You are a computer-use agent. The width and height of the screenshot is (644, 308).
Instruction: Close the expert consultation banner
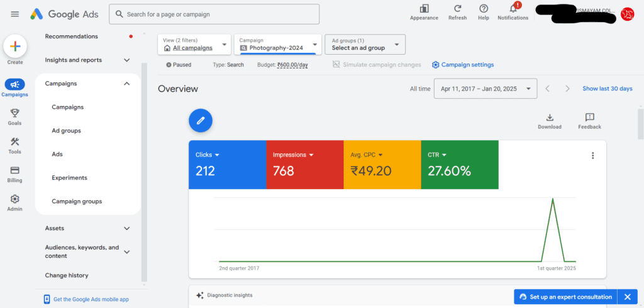pyautogui.click(x=627, y=297)
